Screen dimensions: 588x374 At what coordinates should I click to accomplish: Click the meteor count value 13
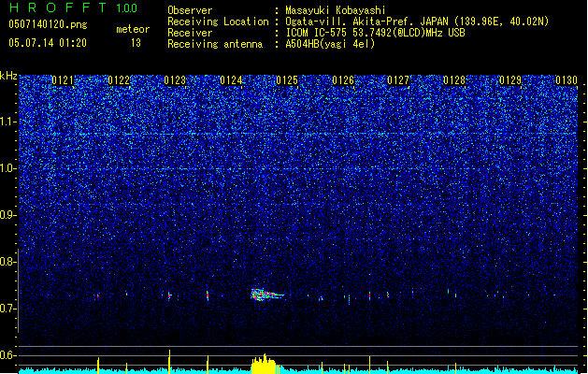click(136, 43)
